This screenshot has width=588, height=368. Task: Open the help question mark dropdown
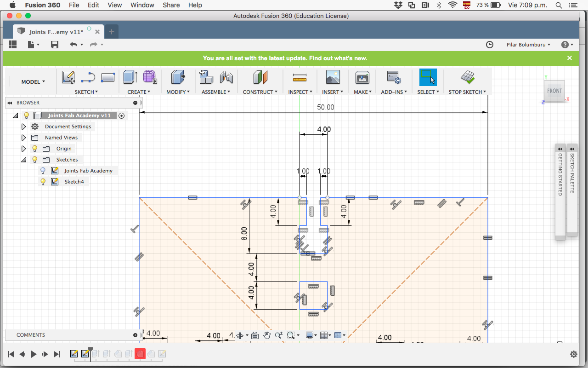point(567,45)
